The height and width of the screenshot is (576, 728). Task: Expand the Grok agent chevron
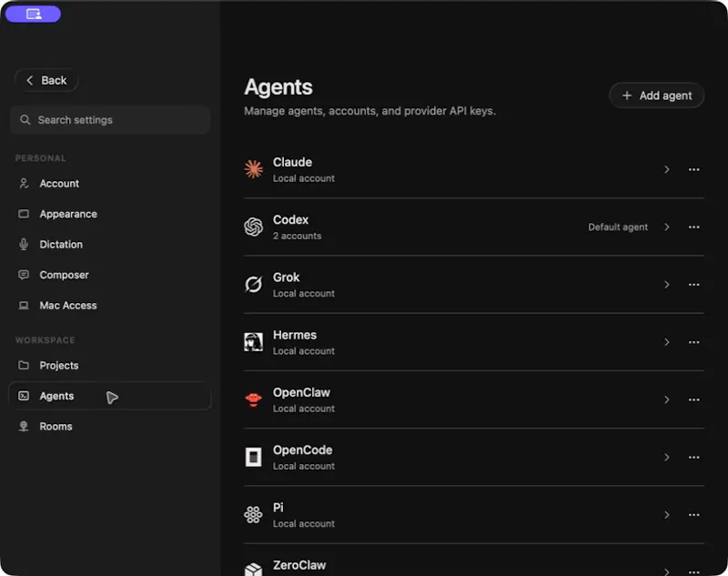coord(667,285)
